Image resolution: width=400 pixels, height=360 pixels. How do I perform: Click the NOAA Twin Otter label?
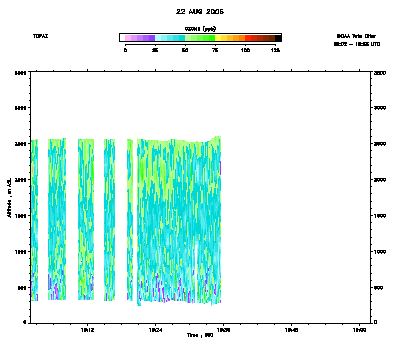click(x=356, y=36)
